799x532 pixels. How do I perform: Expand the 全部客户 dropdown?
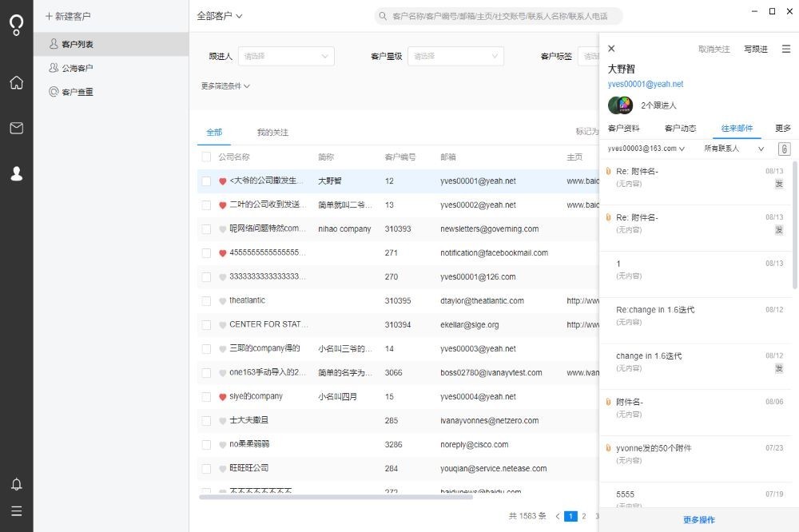click(x=220, y=15)
